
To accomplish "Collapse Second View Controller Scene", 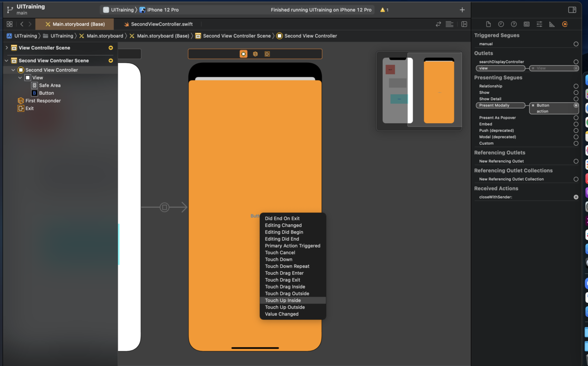I will click(6, 60).
